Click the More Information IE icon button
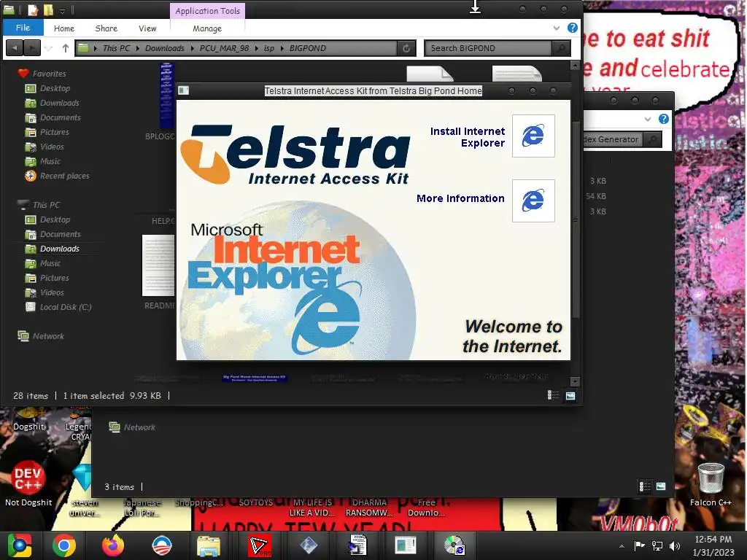 click(533, 201)
